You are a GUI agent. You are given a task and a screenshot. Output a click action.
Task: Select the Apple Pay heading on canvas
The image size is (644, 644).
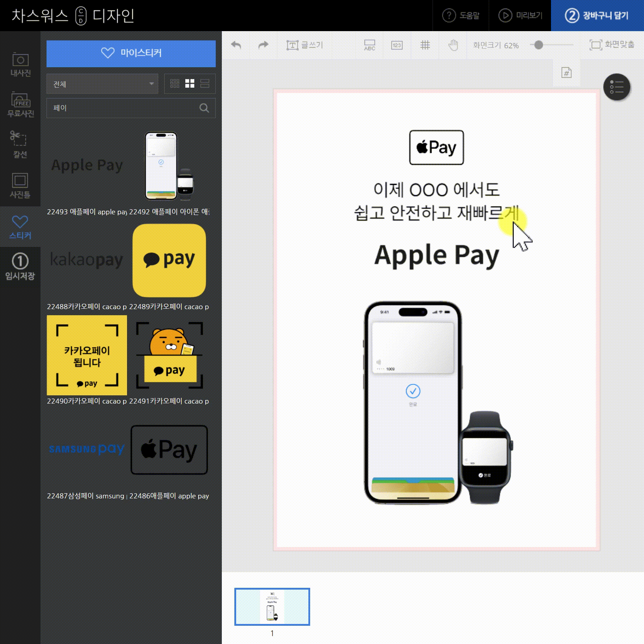(436, 255)
